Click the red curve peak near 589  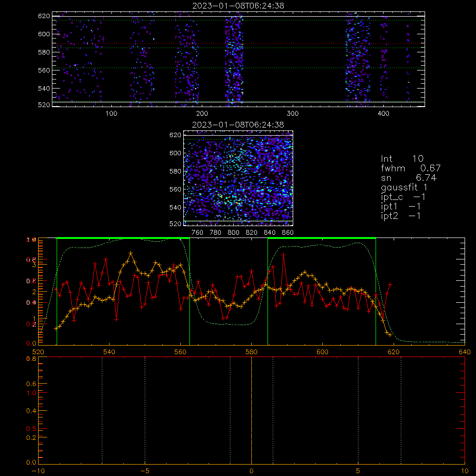tap(284, 255)
